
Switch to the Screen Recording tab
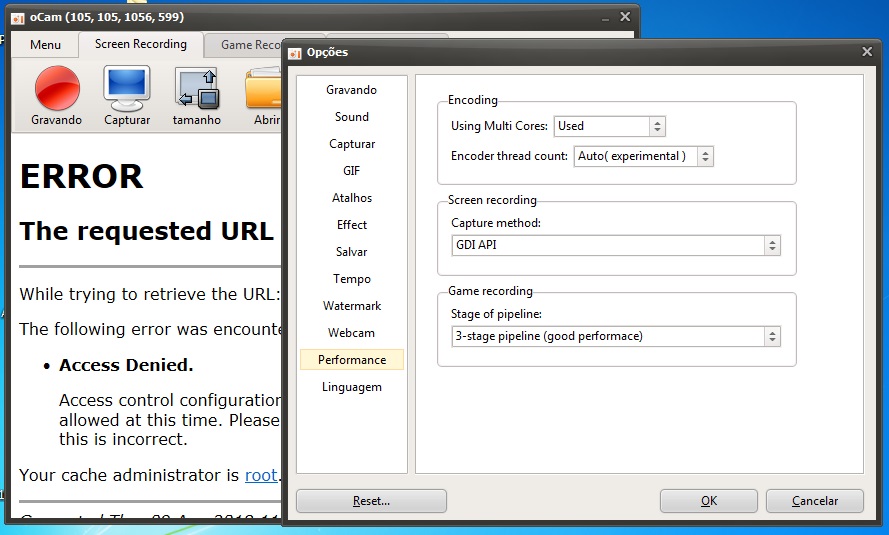pos(140,44)
